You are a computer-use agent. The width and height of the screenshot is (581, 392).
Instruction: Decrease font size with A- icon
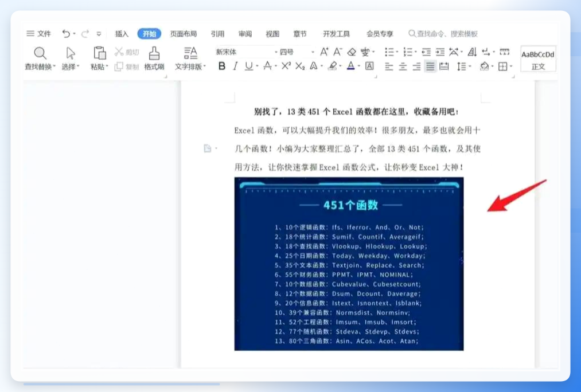tap(338, 52)
